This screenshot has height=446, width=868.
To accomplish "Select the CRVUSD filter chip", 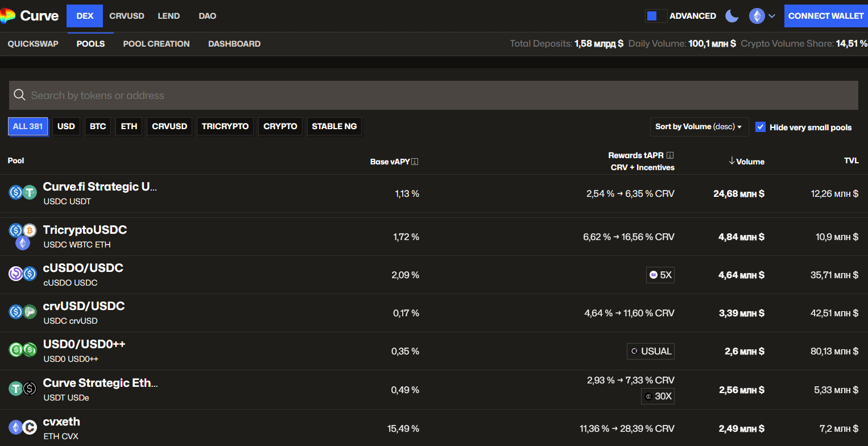I will 170,126.
